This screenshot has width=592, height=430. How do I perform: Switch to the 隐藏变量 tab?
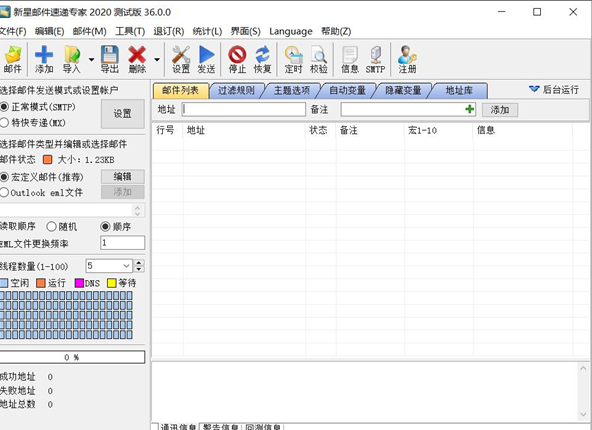(403, 91)
